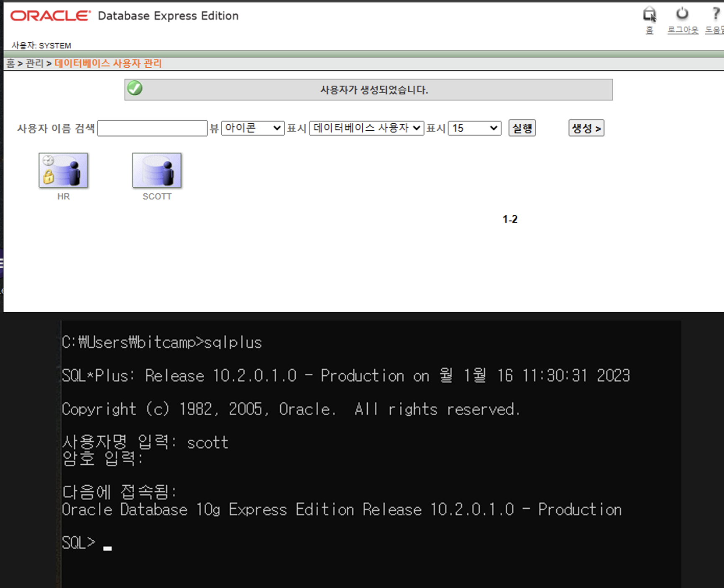This screenshot has width=724, height=588.
Task: Click the 1-2 pagination text
Action: 510,219
